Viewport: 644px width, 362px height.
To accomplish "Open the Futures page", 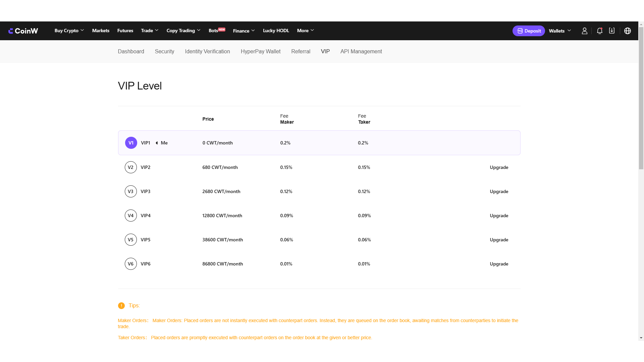I will 125,31.
